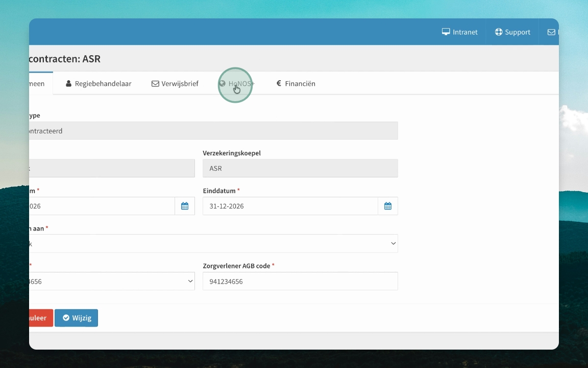Select the HoNOS+ tab
The height and width of the screenshot is (368, 588).
[237, 83]
